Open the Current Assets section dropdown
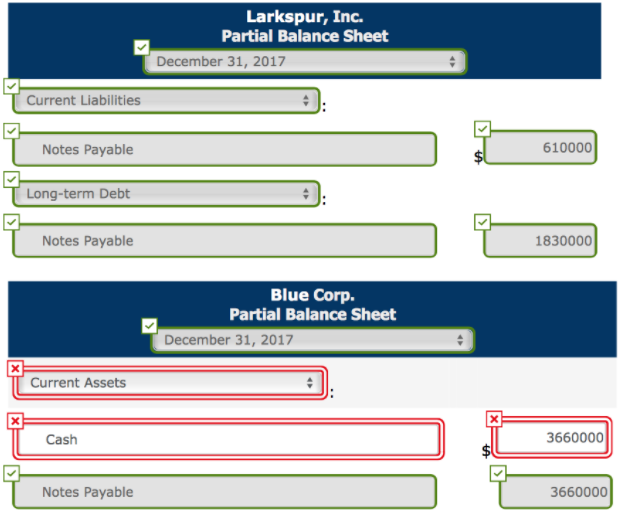Viewport: 621px width, 516px height. coord(170,383)
